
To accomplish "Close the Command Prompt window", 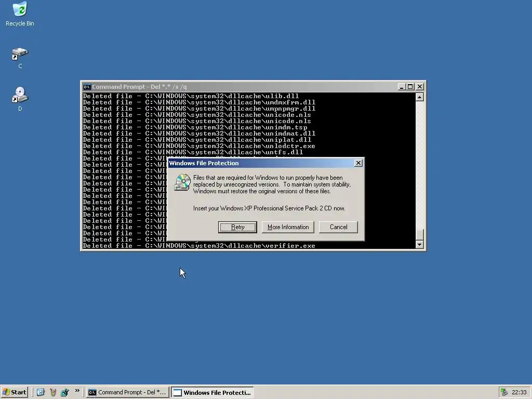I will click(420, 87).
